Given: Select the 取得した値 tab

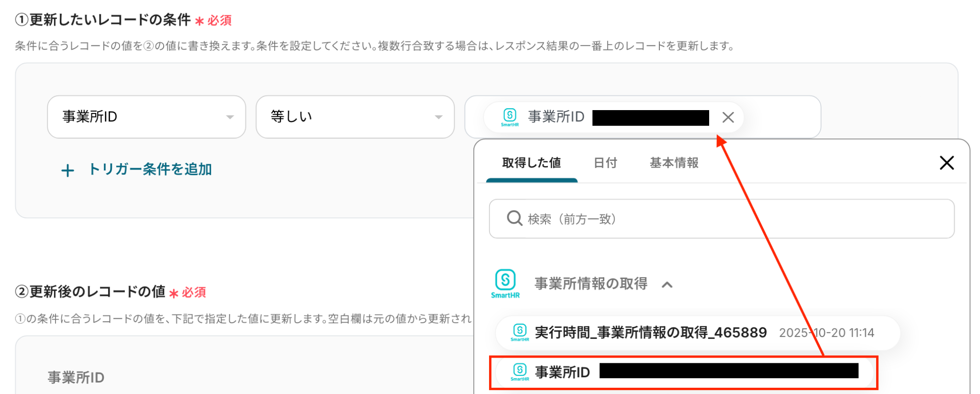Looking at the screenshot, I should coord(531,163).
